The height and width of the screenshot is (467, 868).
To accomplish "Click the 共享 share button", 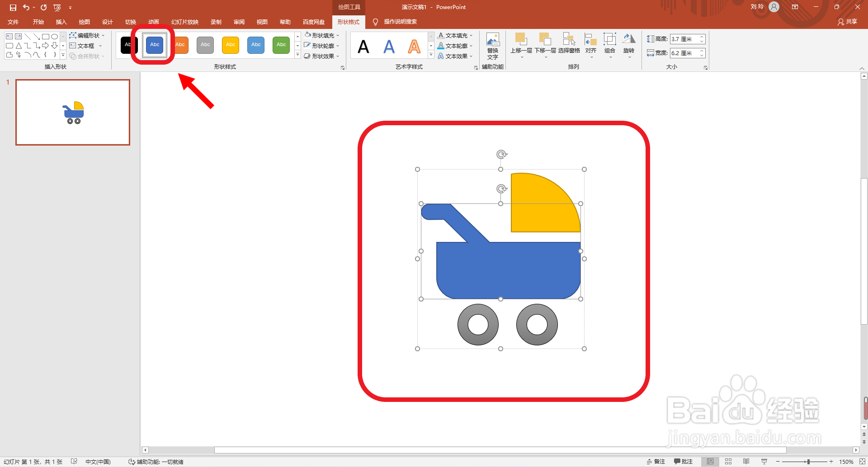I will coord(848,22).
